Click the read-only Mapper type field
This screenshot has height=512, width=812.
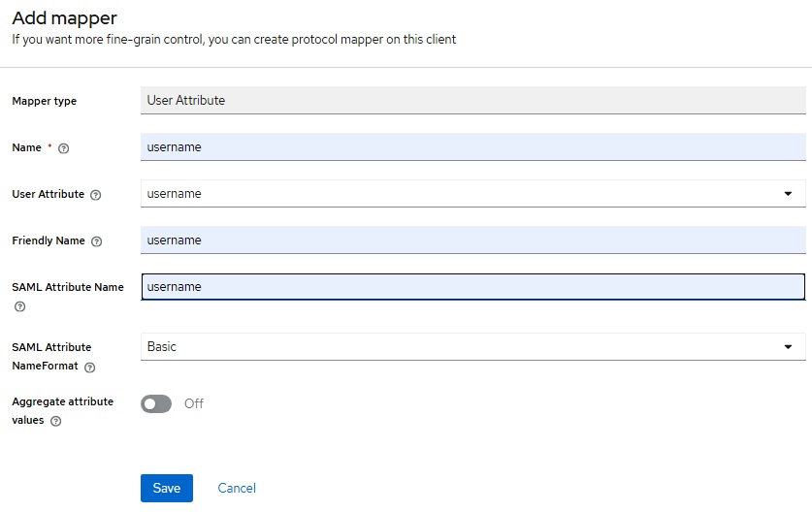(x=472, y=101)
